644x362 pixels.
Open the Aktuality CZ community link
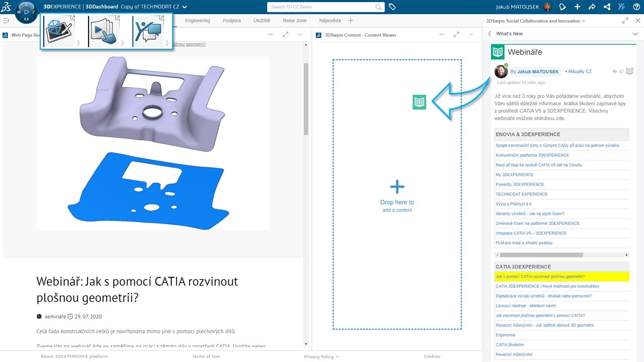pos(579,71)
